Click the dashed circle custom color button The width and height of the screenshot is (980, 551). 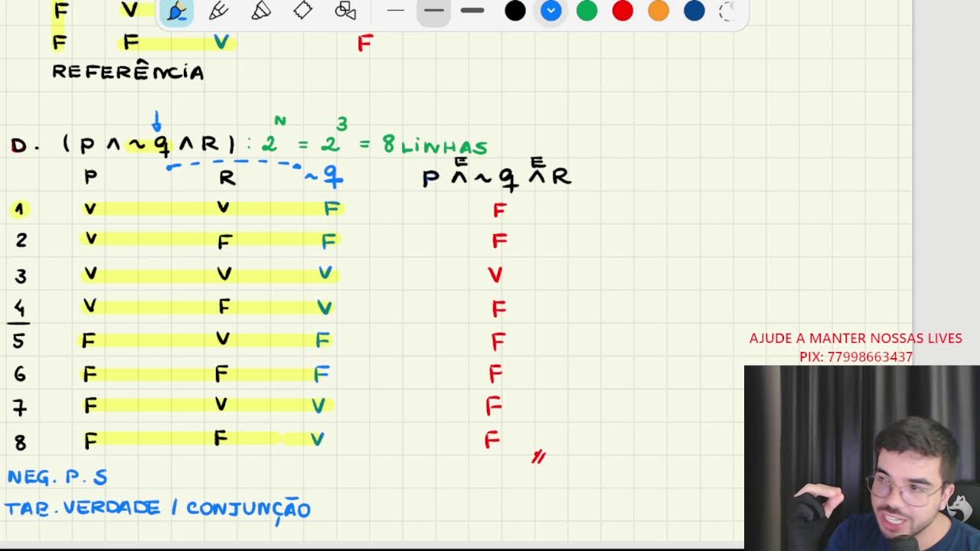[728, 11]
